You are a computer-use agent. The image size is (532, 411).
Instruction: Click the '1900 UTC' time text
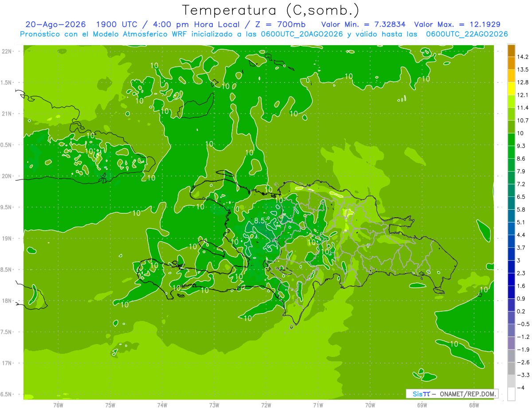(117, 24)
